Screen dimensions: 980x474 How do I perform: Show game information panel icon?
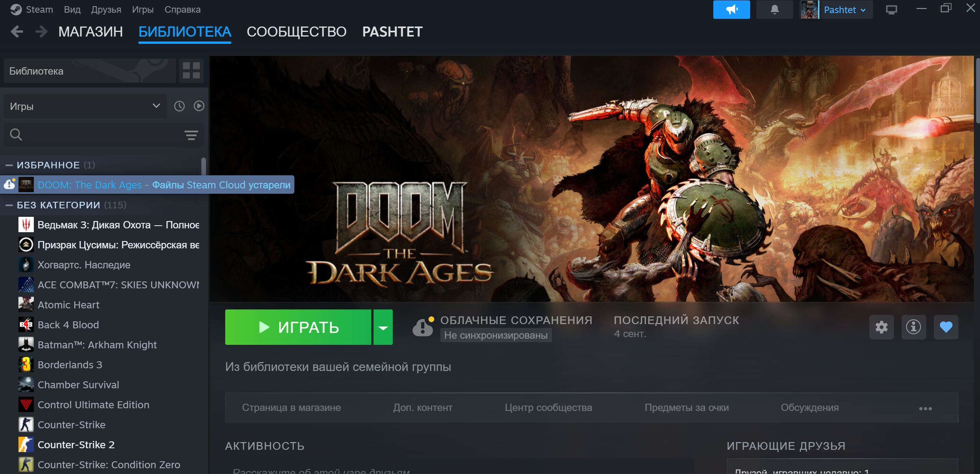[914, 327]
